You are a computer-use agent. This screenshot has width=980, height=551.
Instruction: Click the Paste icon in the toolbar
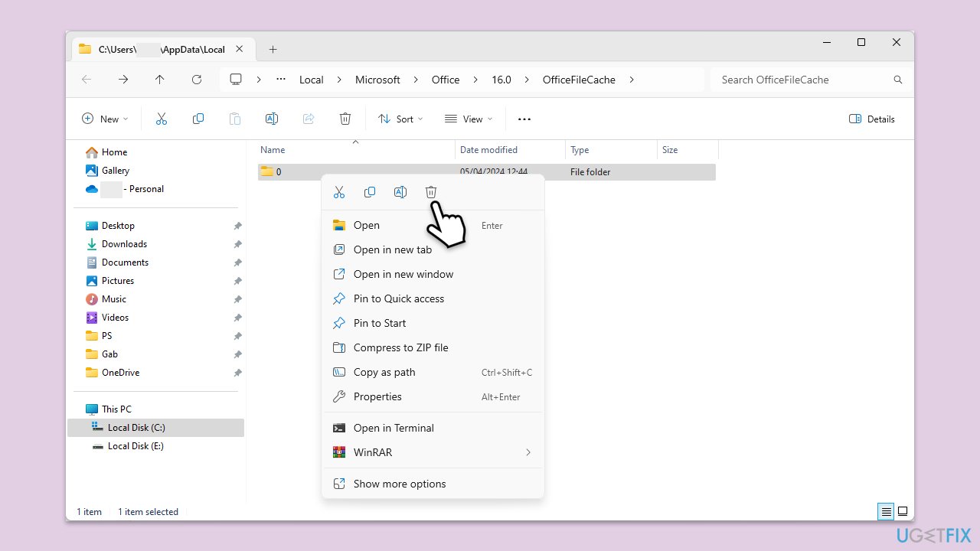pyautogui.click(x=235, y=119)
